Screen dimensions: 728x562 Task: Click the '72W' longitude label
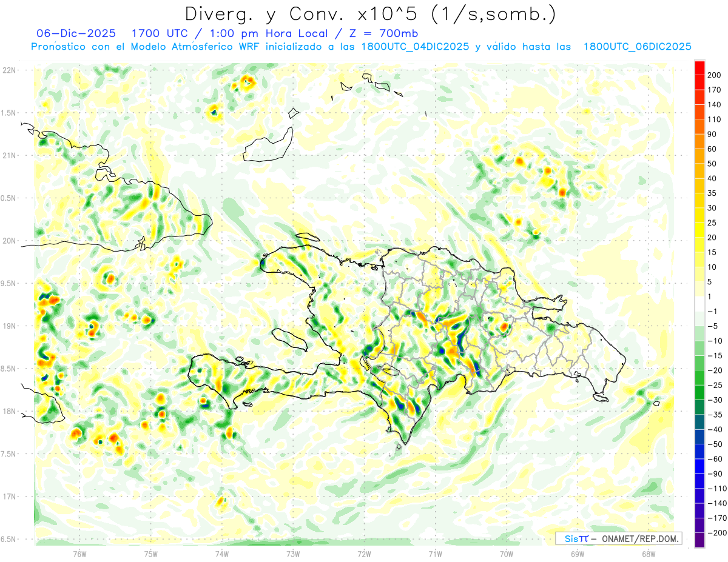pos(364,554)
